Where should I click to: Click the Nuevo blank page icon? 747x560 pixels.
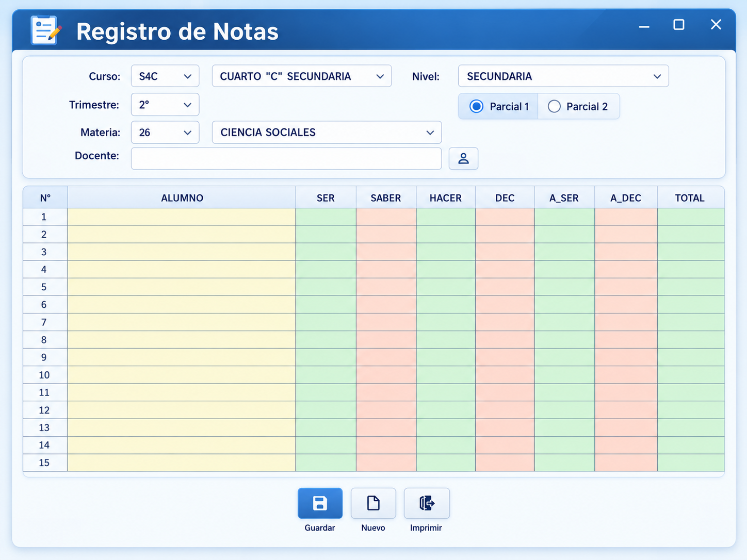point(373,503)
